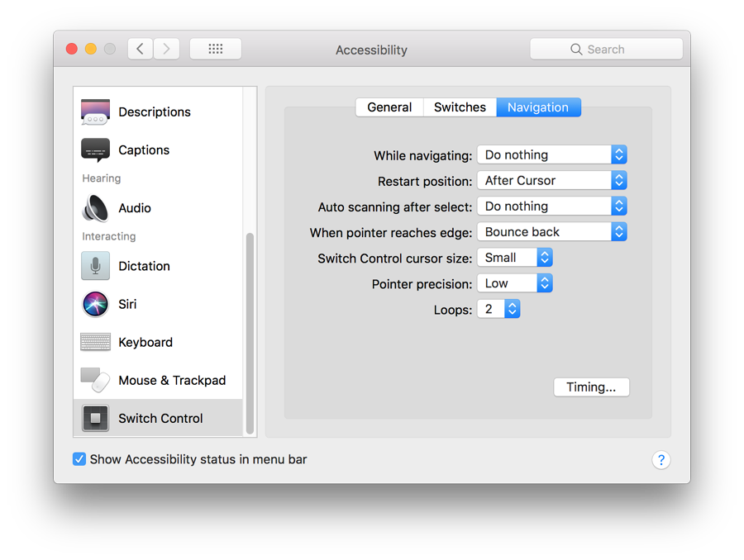Go back with the left arrow button
The height and width of the screenshot is (560, 744).
click(140, 49)
